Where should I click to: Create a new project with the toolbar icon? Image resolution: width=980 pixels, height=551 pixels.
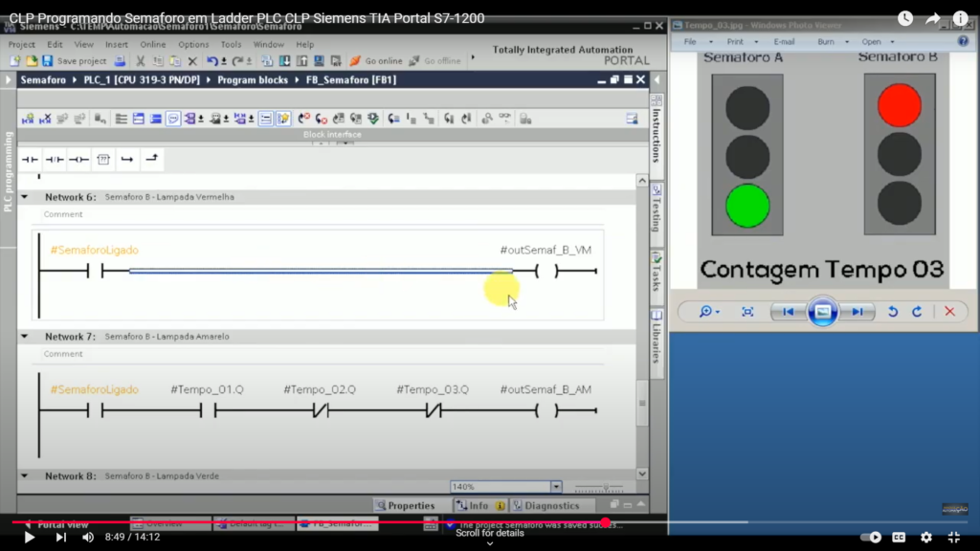15,61
